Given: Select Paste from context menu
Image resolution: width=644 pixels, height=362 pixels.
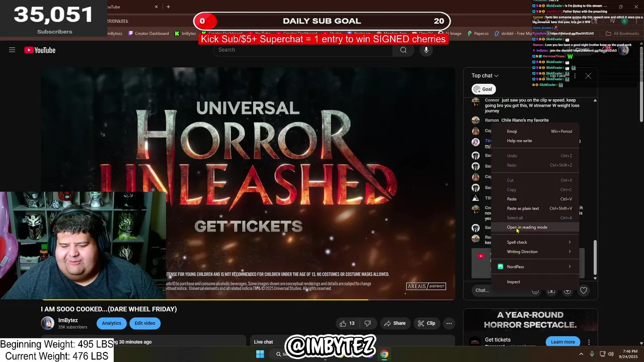Looking at the screenshot, I should coord(535,199).
